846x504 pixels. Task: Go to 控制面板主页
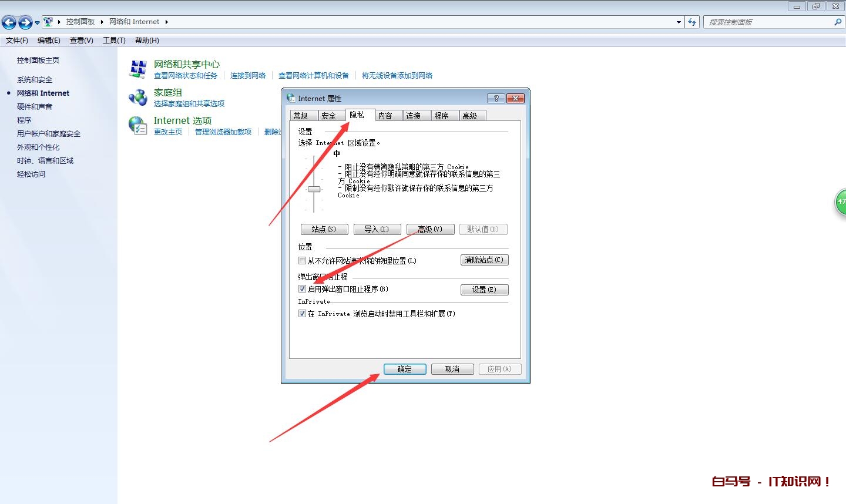tap(38, 61)
